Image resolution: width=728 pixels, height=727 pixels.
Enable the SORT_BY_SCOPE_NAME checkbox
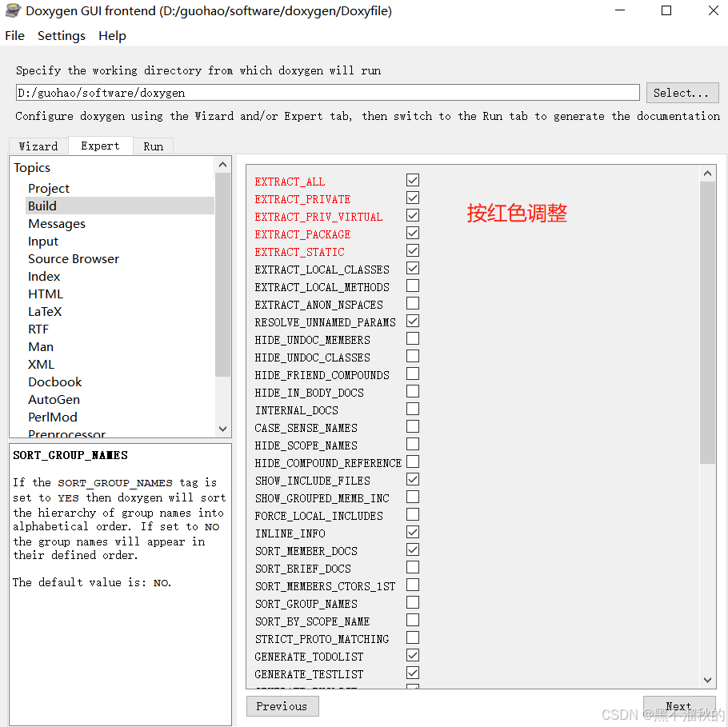pyautogui.click(x=413, y=620)
